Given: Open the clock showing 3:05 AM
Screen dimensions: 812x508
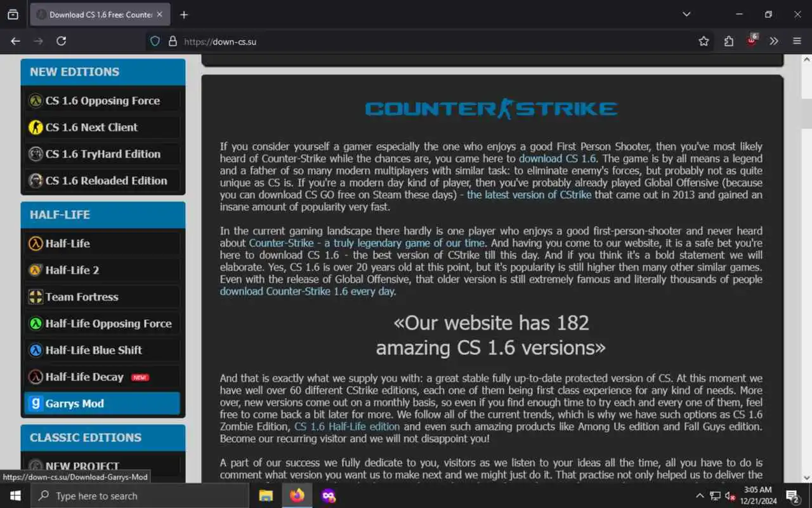Looking at the screenshot, I should point(757,496).
